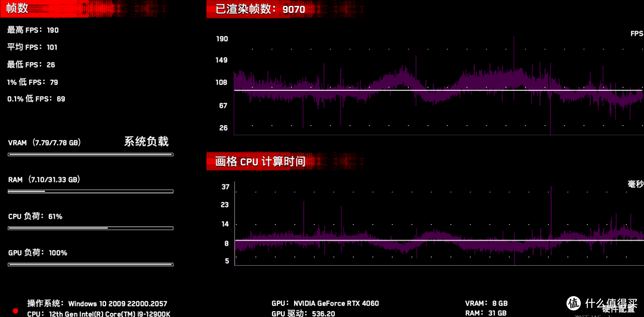Click the VRAM usage bar

point(91,155)
